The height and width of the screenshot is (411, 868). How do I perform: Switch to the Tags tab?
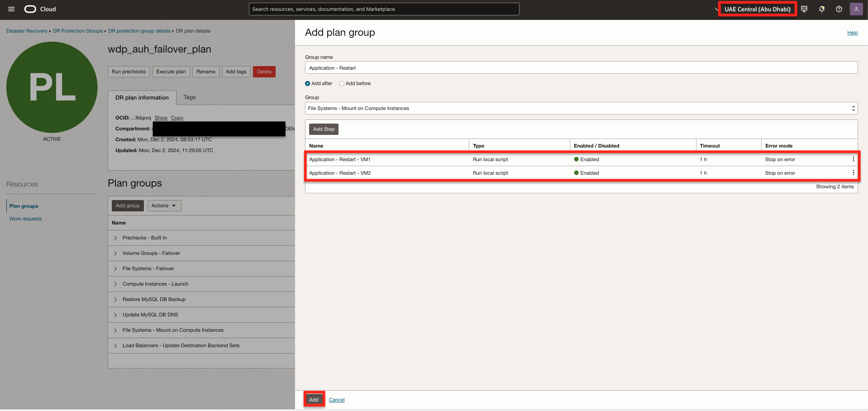coord(190,97)
